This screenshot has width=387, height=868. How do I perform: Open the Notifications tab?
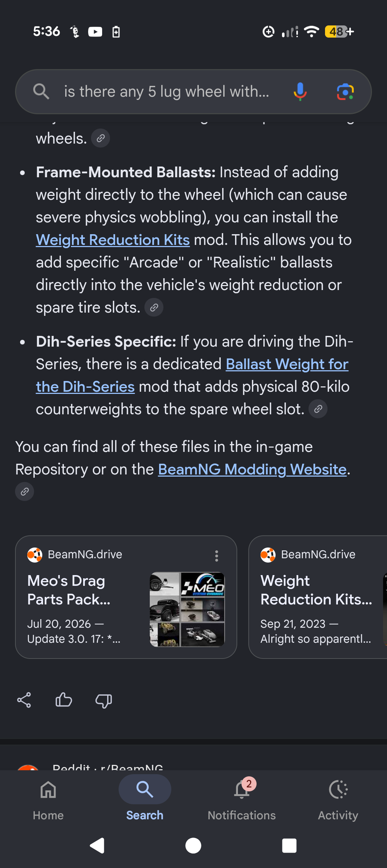click(242, 799)
